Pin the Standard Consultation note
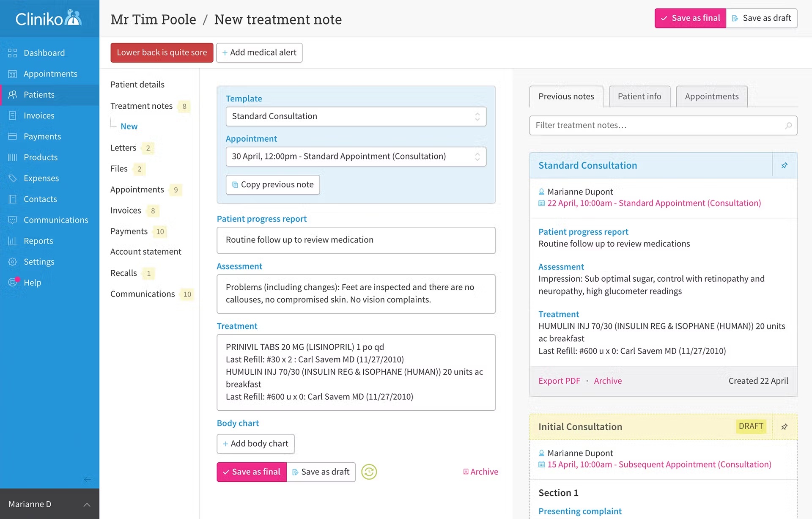 click(x=785, y=165)
